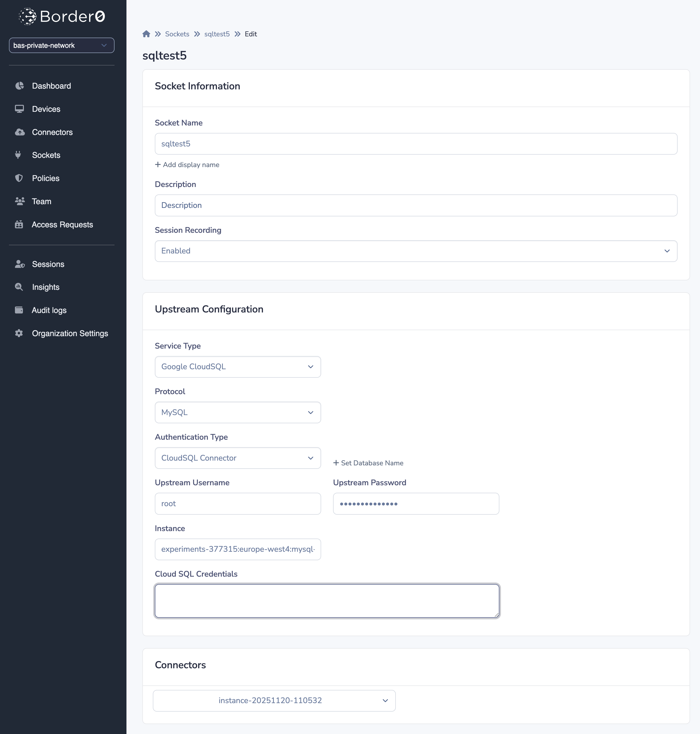Image resolution: width=700 pixels, height=734 pixels.
Task: Click the Border0 logo icon
Action: (x=28, y=16)
